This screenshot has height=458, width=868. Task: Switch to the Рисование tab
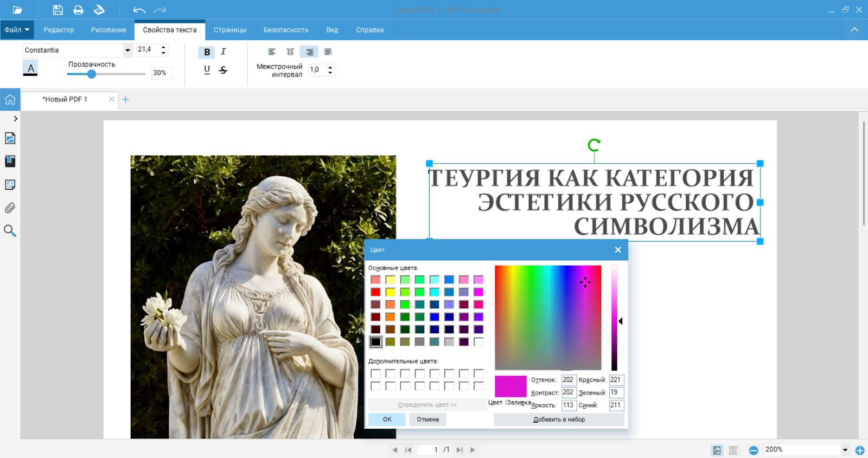[108, 30]
